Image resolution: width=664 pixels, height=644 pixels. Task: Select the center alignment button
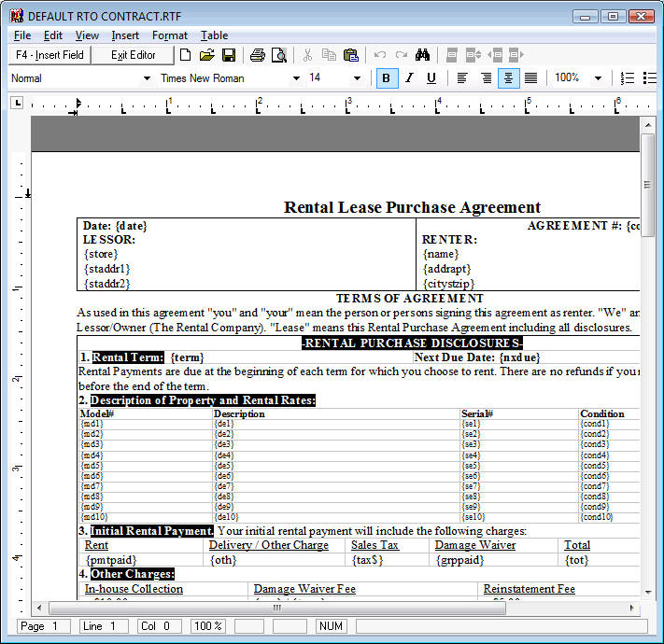click(x=508, y=78)
